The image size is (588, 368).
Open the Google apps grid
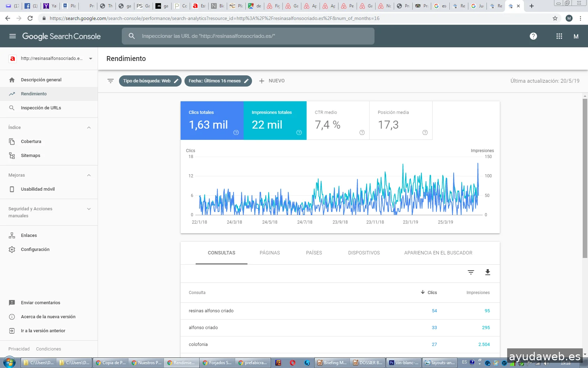[559, 36]
